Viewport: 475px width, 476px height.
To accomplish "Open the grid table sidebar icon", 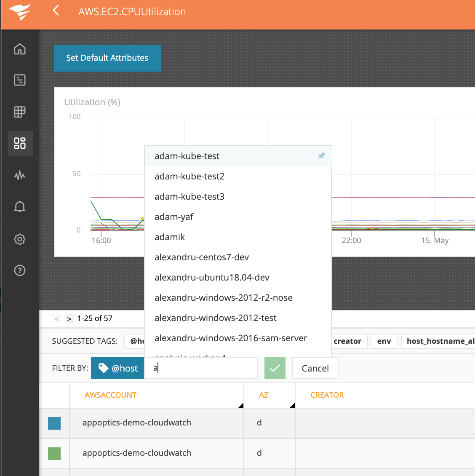I will point(20,112).
